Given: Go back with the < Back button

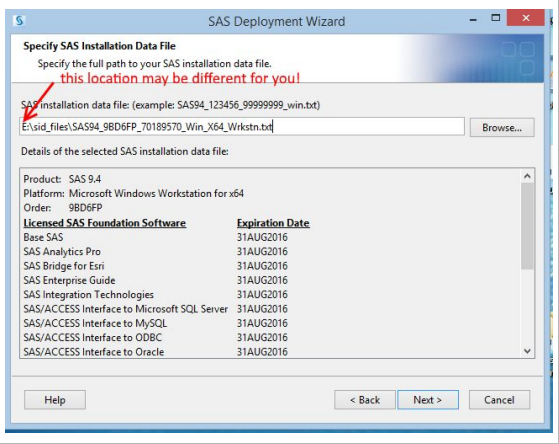Looking at the screenshot, I should 365,399.
